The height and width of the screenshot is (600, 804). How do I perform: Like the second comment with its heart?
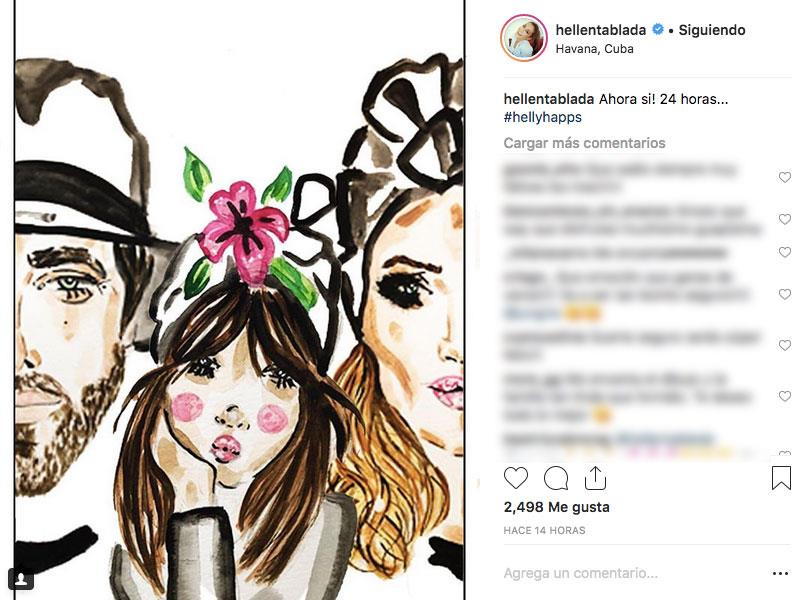[x=785, y=218]
